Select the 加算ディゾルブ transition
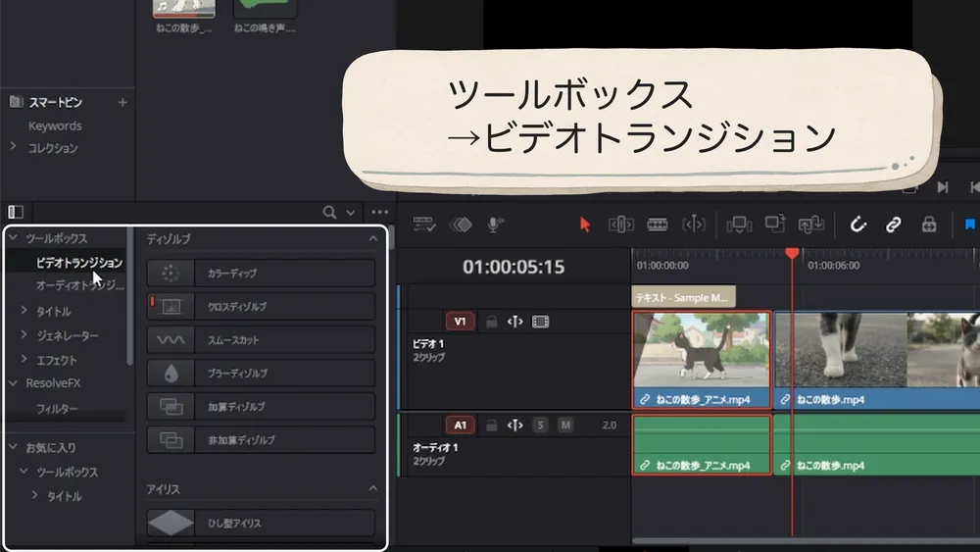Screen dimensions: 980x552 point(261,406)
